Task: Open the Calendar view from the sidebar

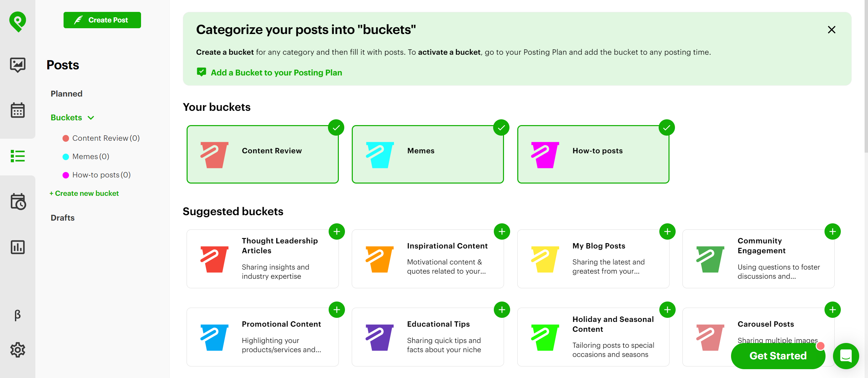Action: coord(17,110)
